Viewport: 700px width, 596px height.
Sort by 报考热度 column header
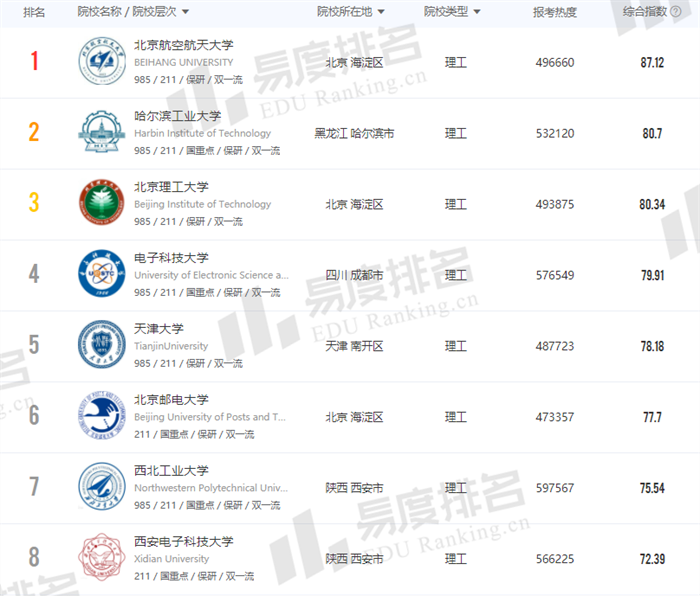tap(554, 12)
